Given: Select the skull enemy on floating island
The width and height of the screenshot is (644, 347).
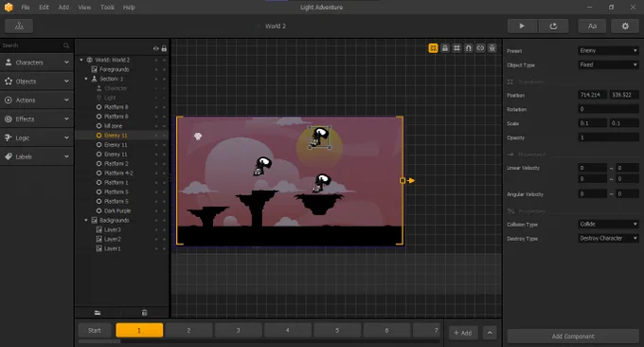Looking at the screenshot, I should tap(321, 183).
